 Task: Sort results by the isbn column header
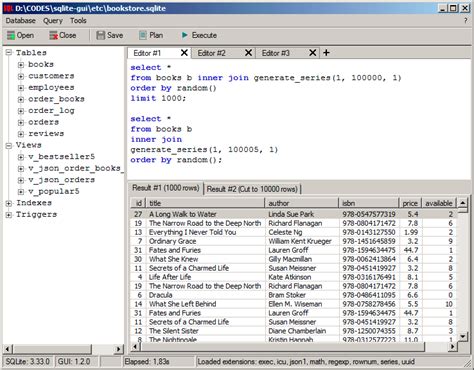(369, 203)
